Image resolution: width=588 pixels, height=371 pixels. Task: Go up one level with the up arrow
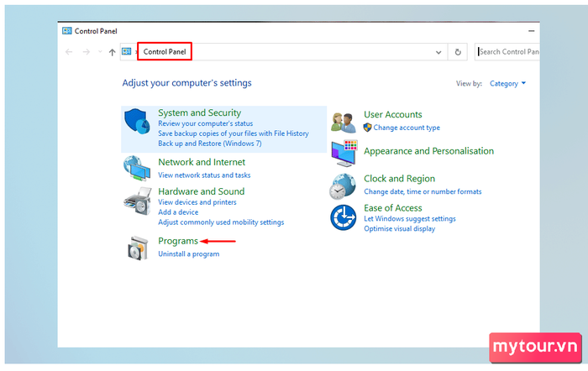(x=112, y=52)
